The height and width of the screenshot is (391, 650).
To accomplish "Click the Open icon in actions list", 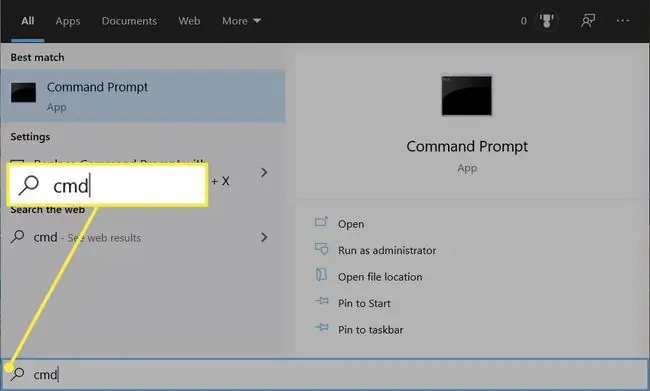I will [321, 222].
